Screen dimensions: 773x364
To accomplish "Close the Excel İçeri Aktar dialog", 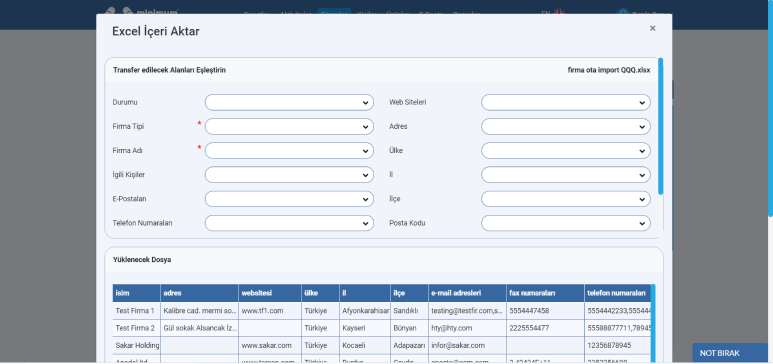I will point(652,29).
